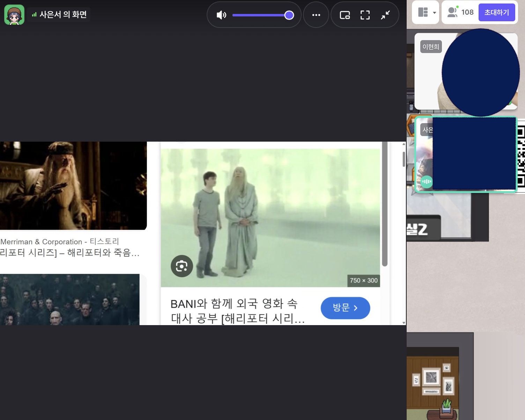
Task: Click the green audio indicator on 사은서 tile
Action: click(427, 181)
